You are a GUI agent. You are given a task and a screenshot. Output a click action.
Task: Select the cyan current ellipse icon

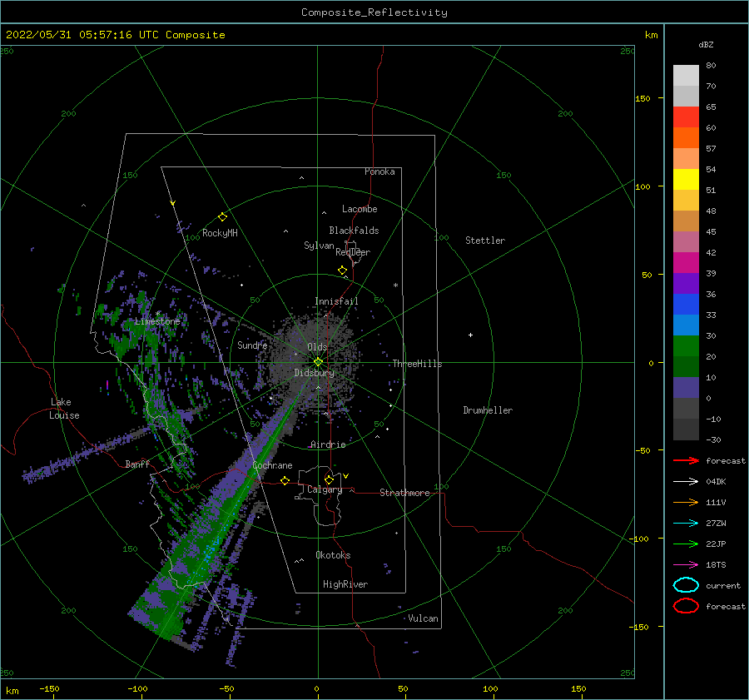coord(686,585)
